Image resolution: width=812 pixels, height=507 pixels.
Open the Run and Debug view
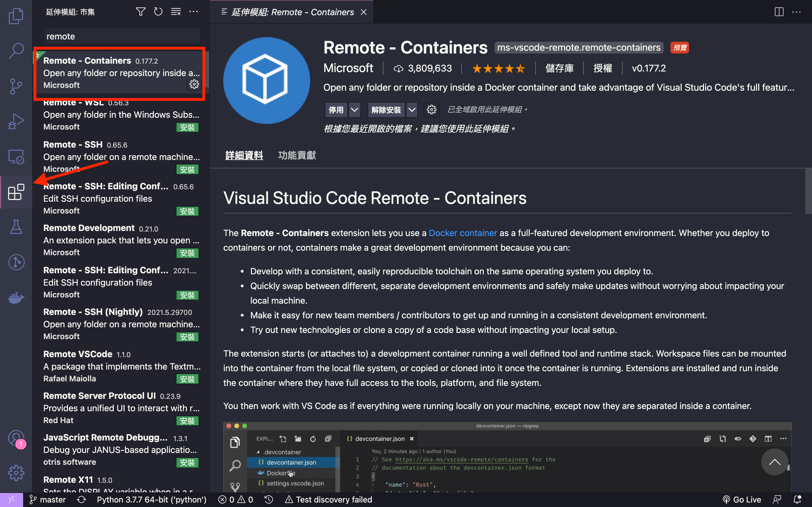(16, 121)
